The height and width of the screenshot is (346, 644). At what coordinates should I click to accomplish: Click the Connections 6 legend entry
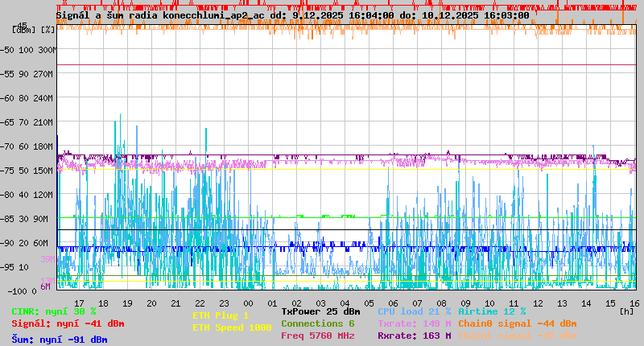coord(318,323)
